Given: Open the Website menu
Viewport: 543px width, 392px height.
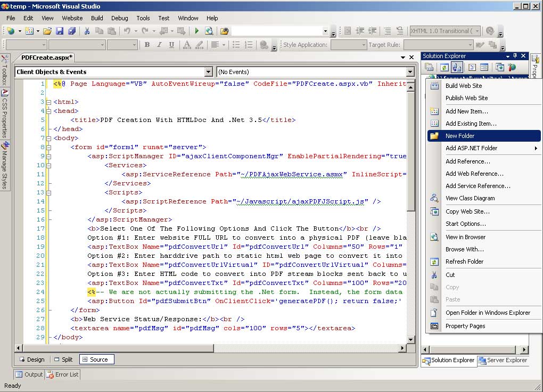Looking at the screenshot, I should [x=72, y=18].
